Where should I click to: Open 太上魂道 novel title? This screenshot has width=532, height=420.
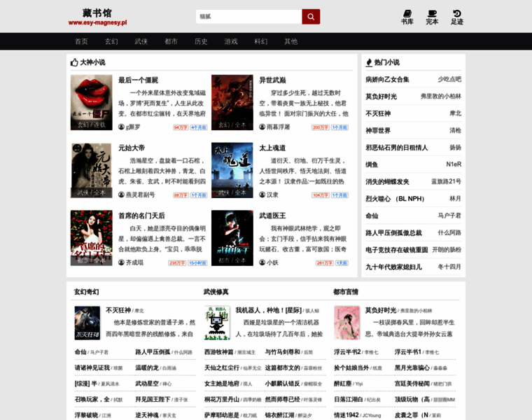click(x=272, y=148)
